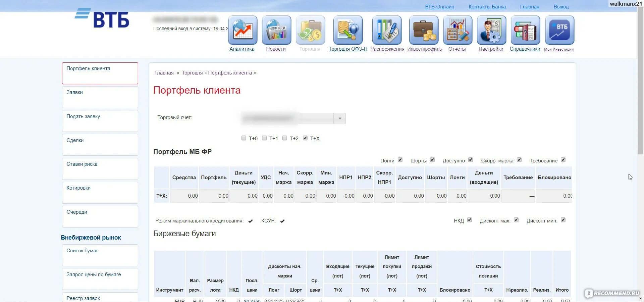Open Ставки риска in the sidebar
Image resolution: width=644 pixels, height=302 pixels.
tap(100, 169)
